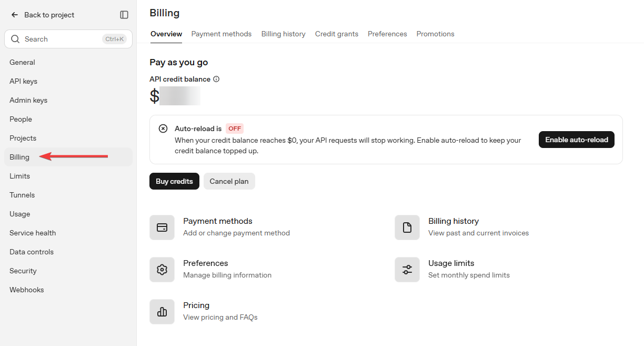
Task: Click the Billing page heading
Action: click(x=165, y=13)
